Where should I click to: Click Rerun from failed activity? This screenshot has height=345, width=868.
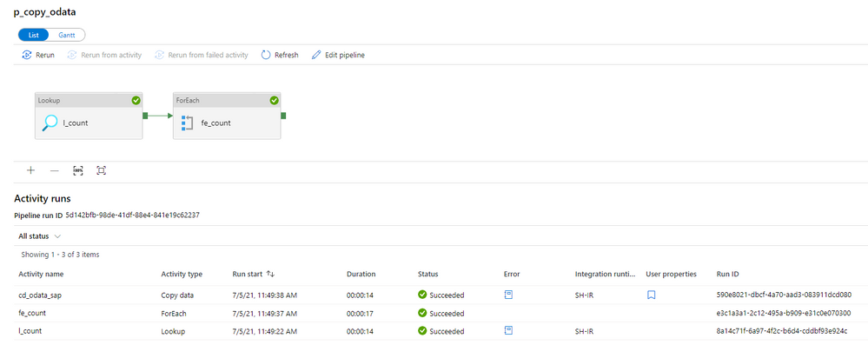point(202,55)
